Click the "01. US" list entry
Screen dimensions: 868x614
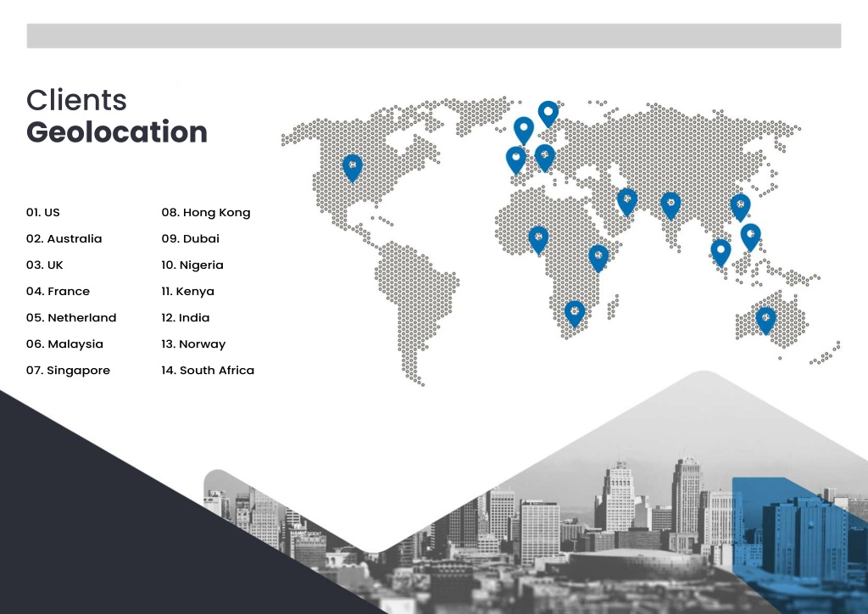(x=43, y=212)
